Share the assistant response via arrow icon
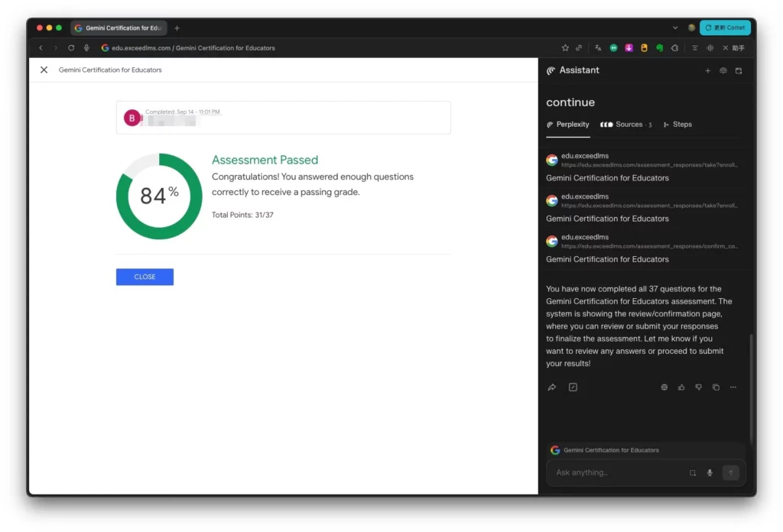The width and height of the screenshot is (783, 532). click(551, 388)
